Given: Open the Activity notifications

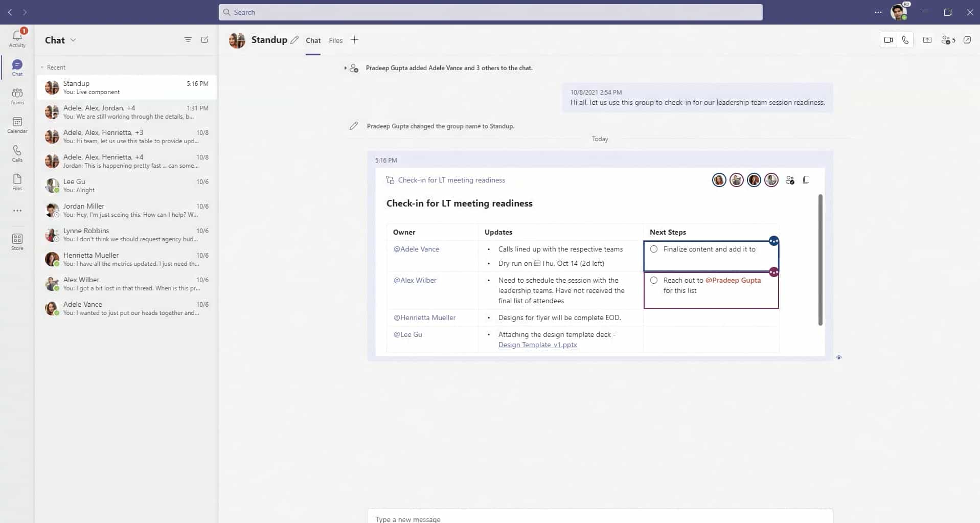Looking at the screenshot, I should pos(17,38).
